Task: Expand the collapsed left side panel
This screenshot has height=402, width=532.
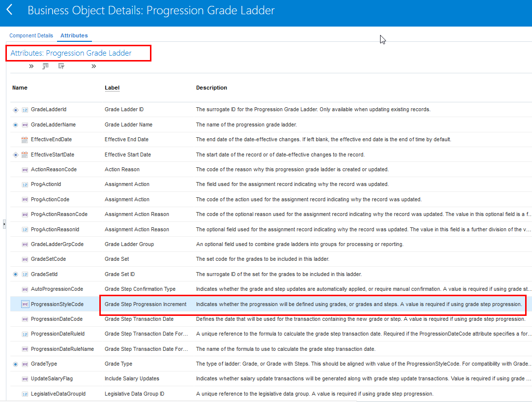Action: 4,224
